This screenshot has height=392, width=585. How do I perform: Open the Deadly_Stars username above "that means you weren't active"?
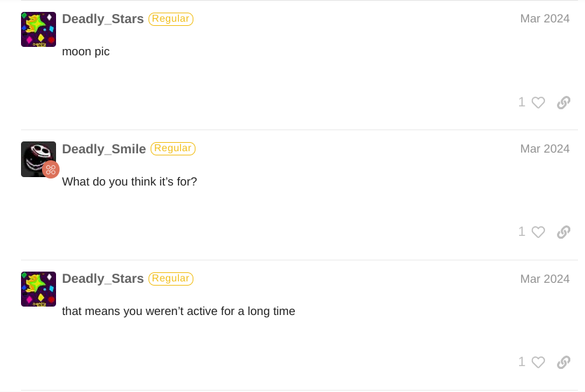(102, 279)
